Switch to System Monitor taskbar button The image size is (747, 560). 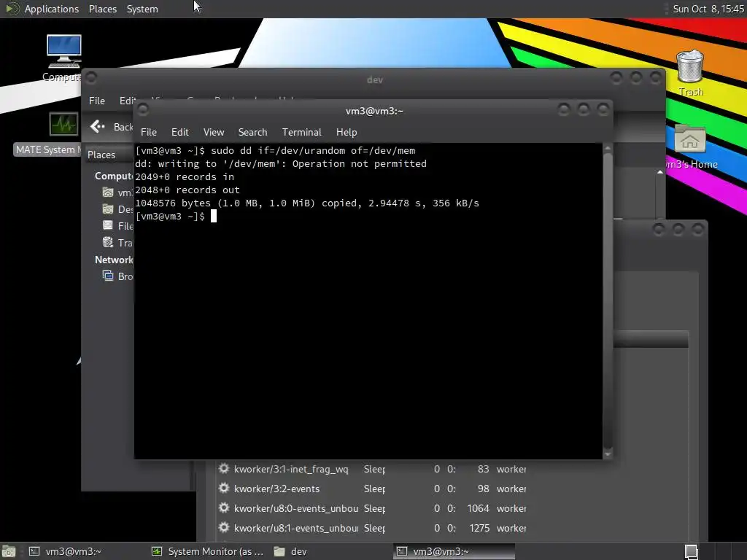coord(207,551)
